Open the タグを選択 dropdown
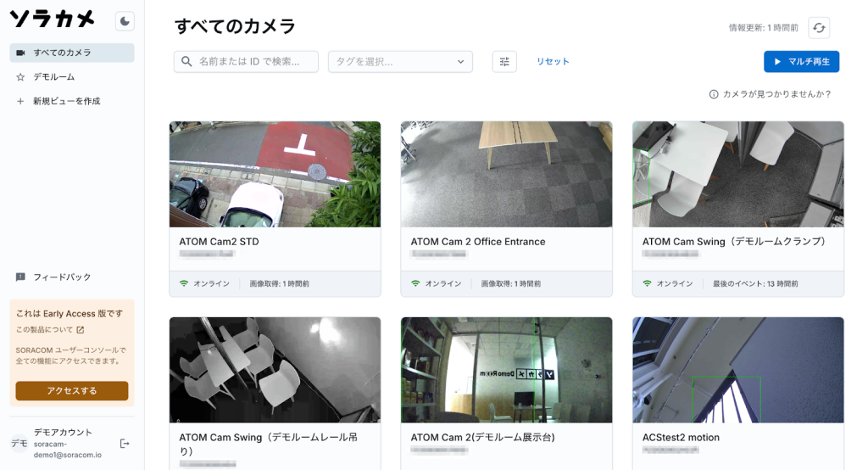The height and width of the screenshot is (470, 868). [x=400, y=62]
